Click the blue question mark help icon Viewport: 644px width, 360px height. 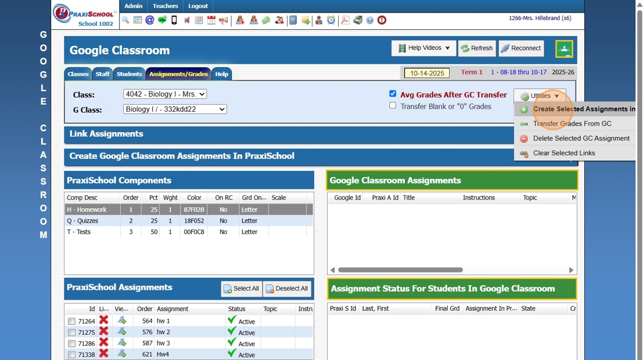370,20
